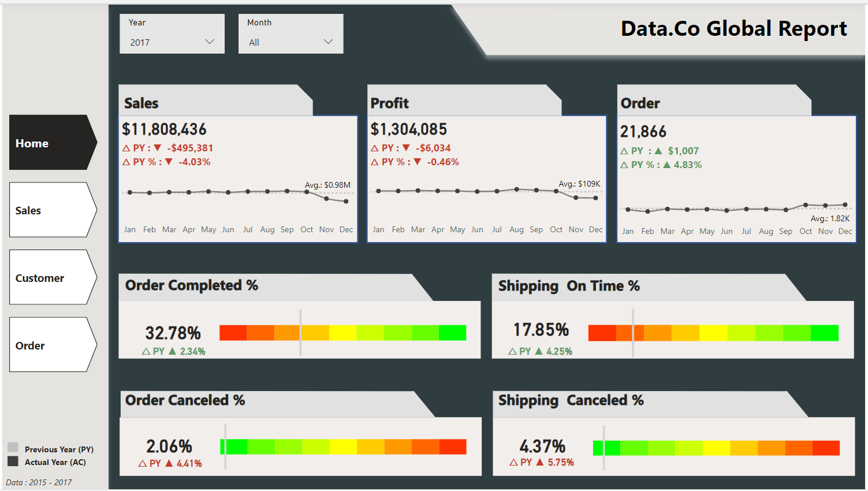868x491 pixels.
Task: Click red up arrow beside Shipping Canceled 5.75%
Action: pyautogui.click(x=540, y=462)
